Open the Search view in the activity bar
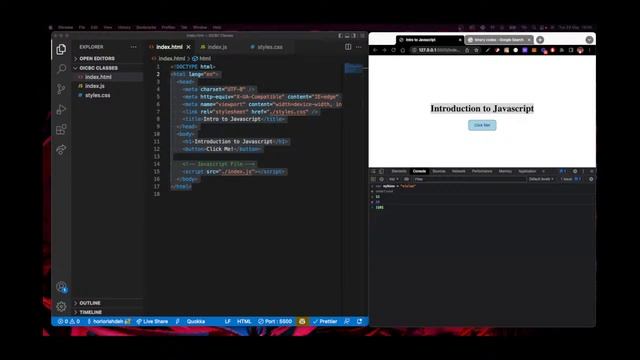Screen dimensions: 640x360 click(61, 69)
